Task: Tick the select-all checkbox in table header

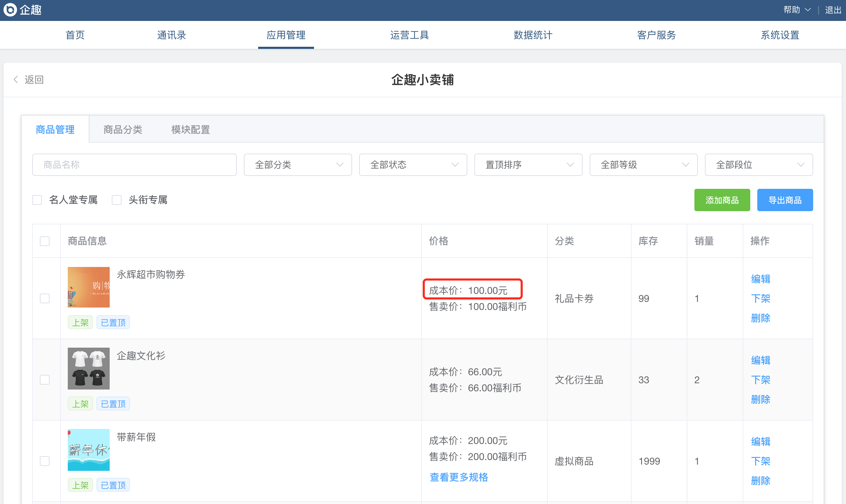Action: [45, 241]
